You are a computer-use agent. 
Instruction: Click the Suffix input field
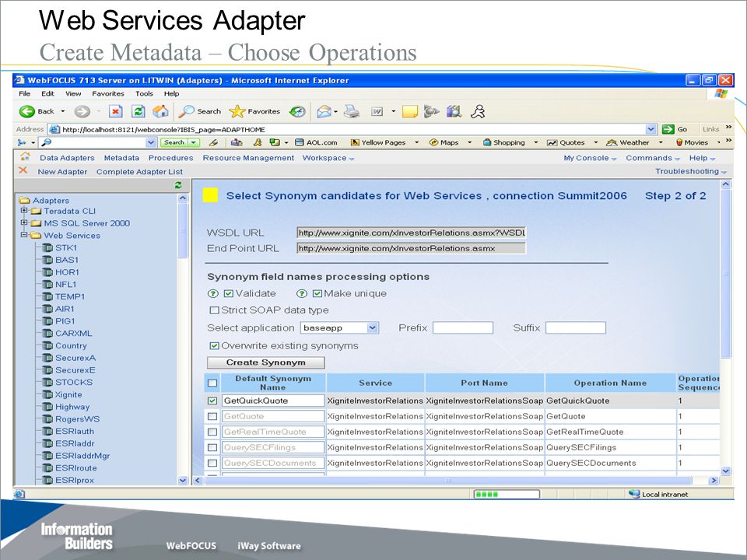[576, 327]
